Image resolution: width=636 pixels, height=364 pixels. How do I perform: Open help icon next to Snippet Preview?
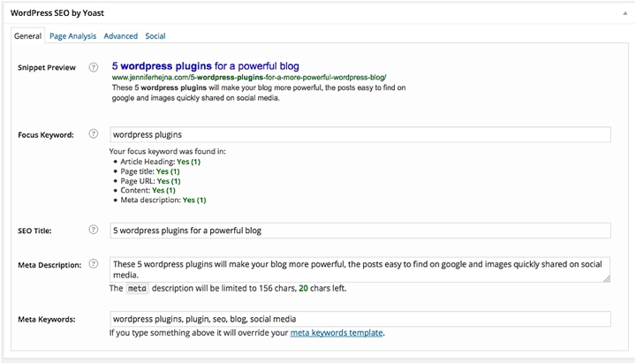pyautogui.click(x=94, y=67)
